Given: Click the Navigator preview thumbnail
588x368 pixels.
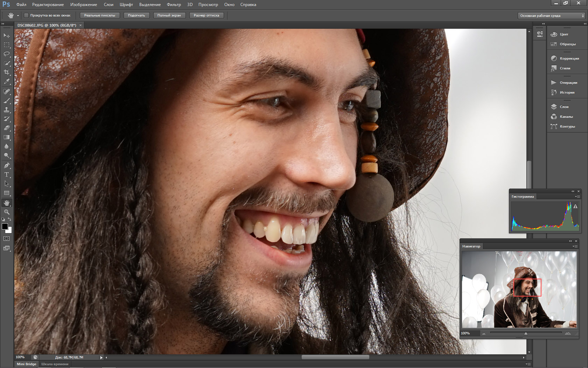Looking at the screenshot, I should tap(519, 289).
